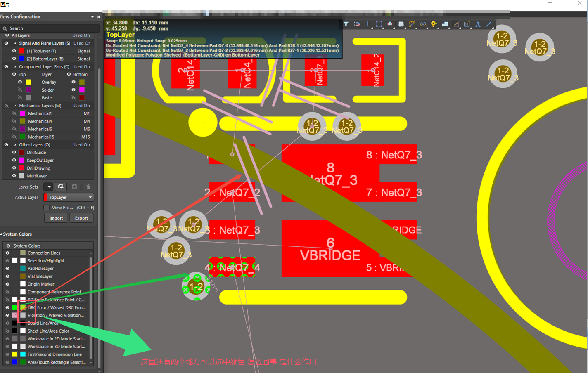Image resolution: width=588 pixels, height=373 pixels.
Task: Select the place text string tool
Action: (478, 24)
